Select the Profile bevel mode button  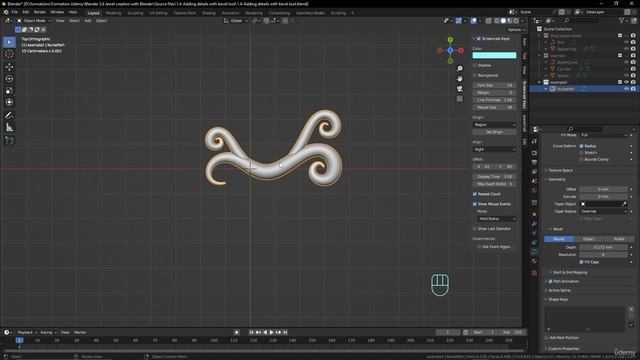pos(619,239)
